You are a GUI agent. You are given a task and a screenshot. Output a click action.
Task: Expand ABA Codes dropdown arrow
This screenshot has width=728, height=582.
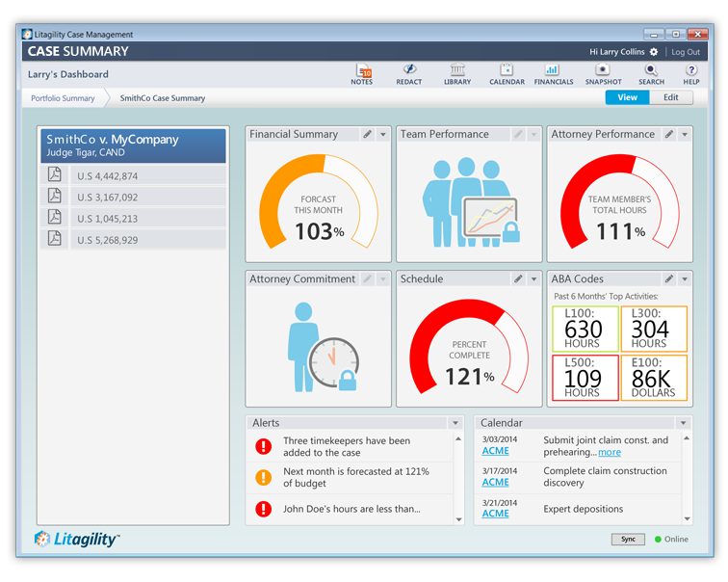click(685, 279)
